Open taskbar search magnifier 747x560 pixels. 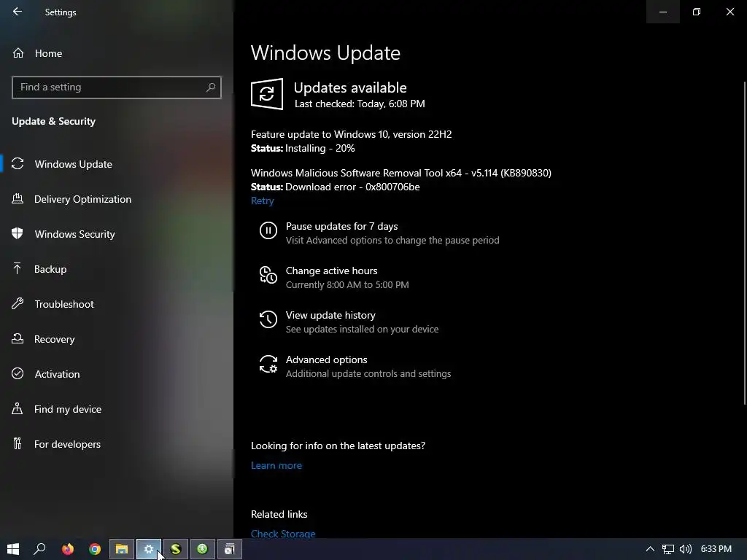[39, 549]
